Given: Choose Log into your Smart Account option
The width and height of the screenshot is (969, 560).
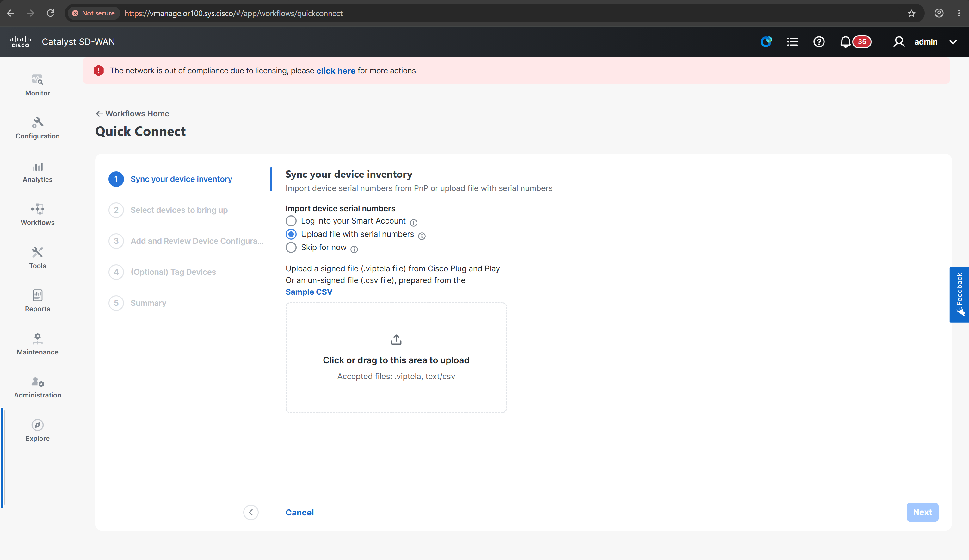Looking at the screenshot, I should pyautogui.click(x=291, y=221).
